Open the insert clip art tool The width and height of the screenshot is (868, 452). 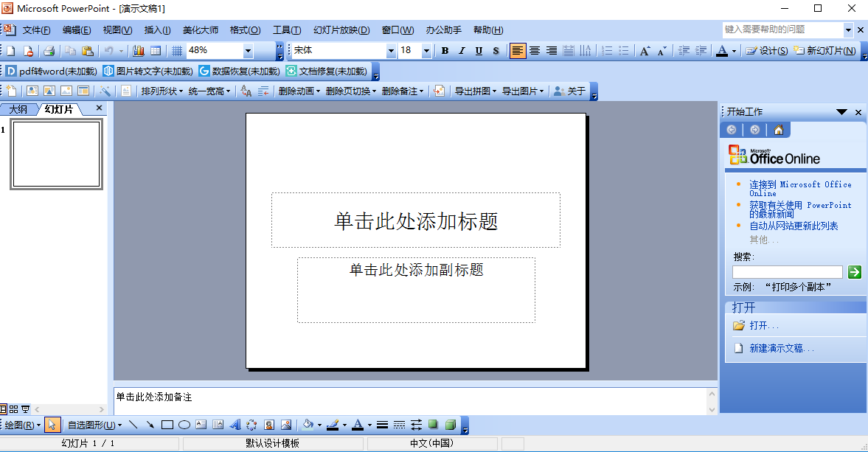269,425
